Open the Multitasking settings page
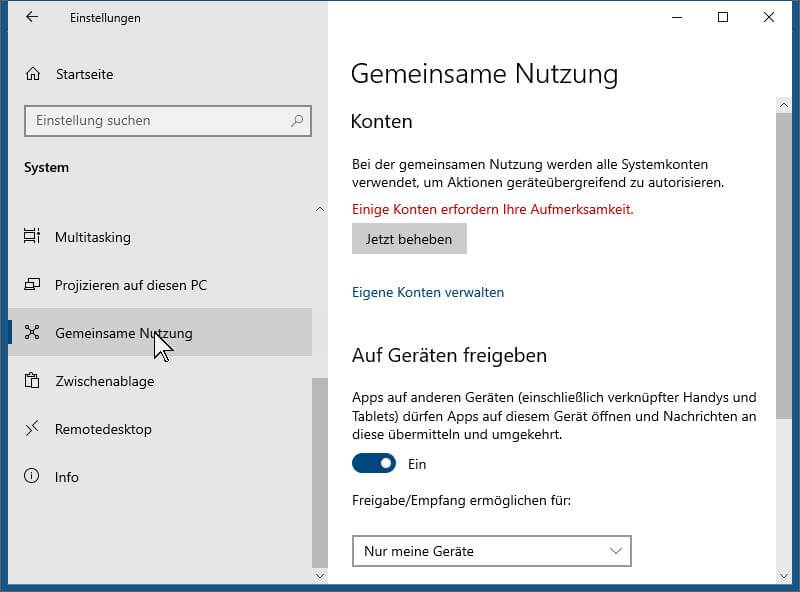Viewport: 800px width, 592px height. [160, 237]
